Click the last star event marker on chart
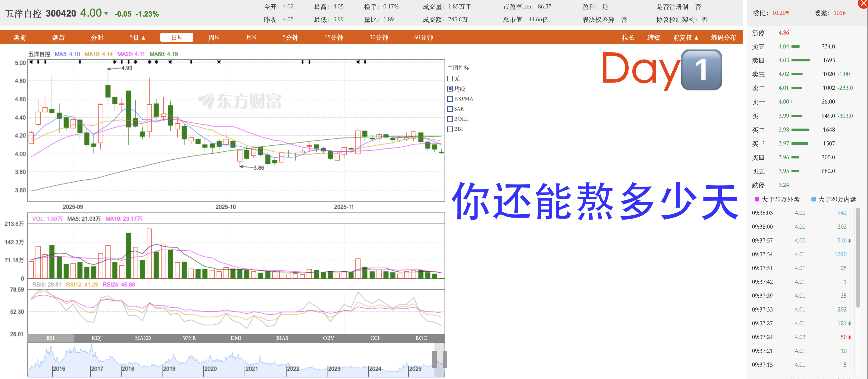Screen dimensions: 868x379 (x=358, y=62)
